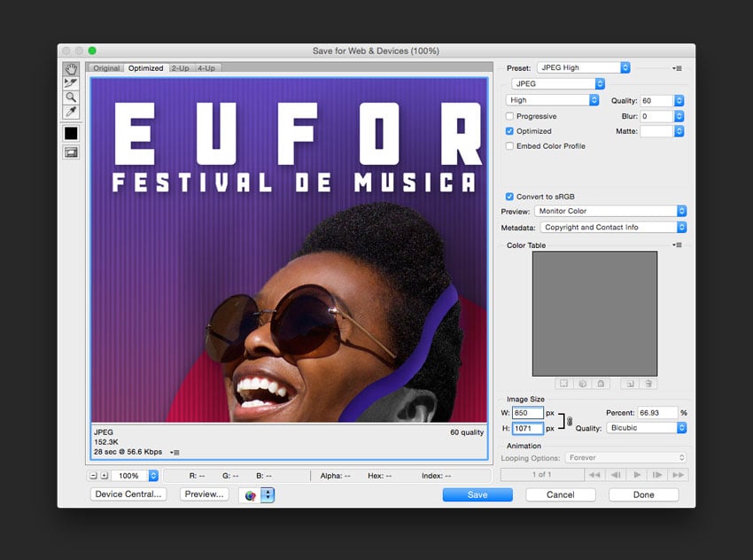
Task: Switch to the Original tab
Action: (106, 68)
